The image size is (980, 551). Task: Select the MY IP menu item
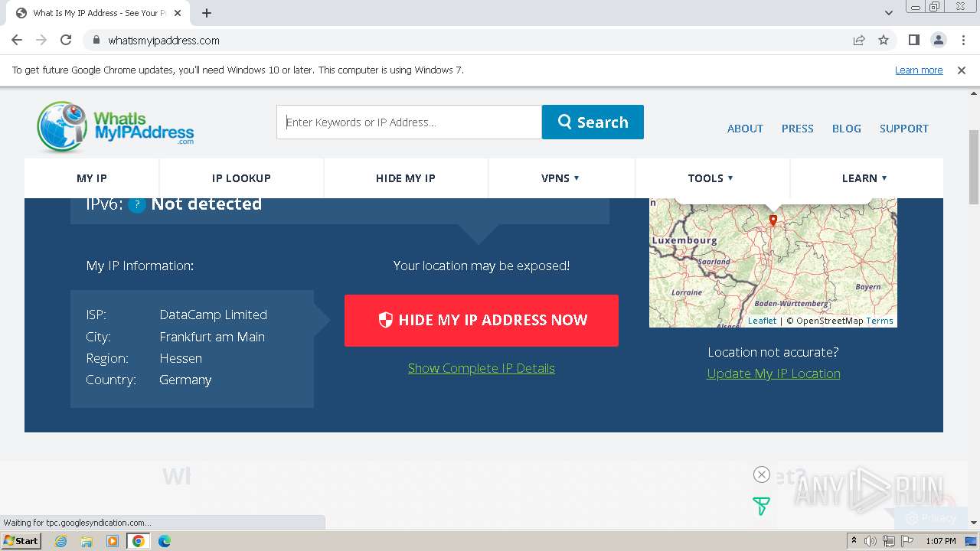pyautogui.click(x=92, y=178)
